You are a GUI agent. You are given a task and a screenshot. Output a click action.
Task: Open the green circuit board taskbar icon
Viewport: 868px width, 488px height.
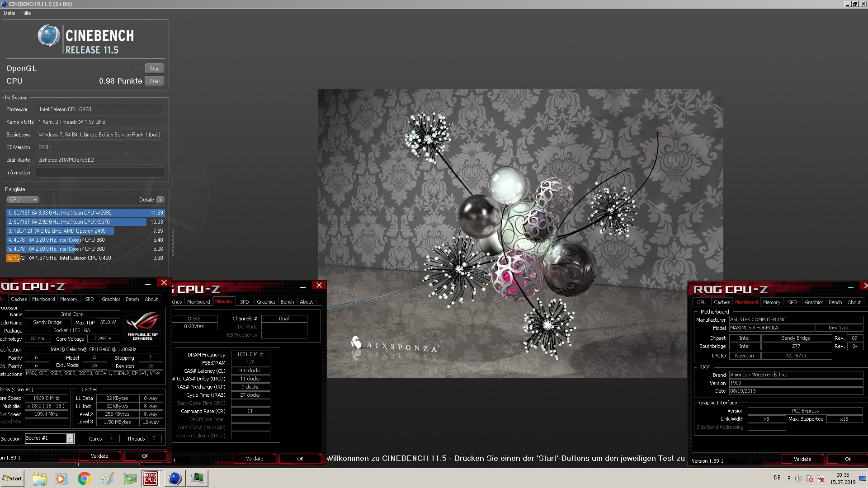tap(130, 479)
